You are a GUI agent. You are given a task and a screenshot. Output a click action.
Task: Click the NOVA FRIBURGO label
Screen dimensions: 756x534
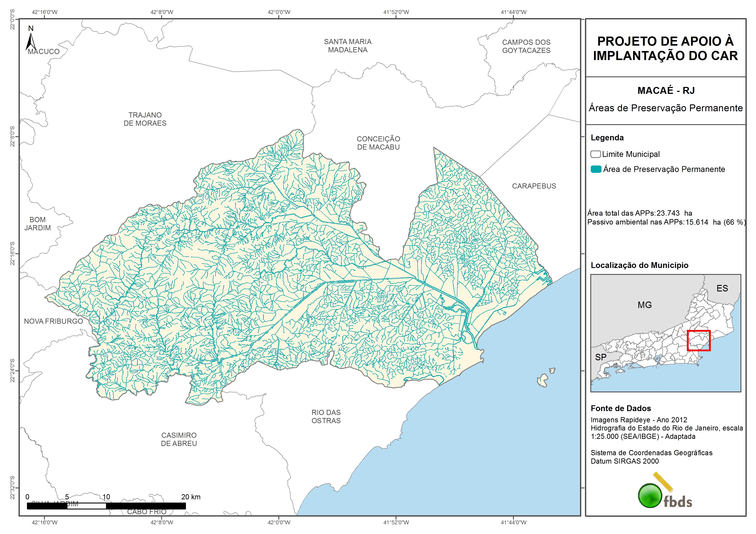53,321
